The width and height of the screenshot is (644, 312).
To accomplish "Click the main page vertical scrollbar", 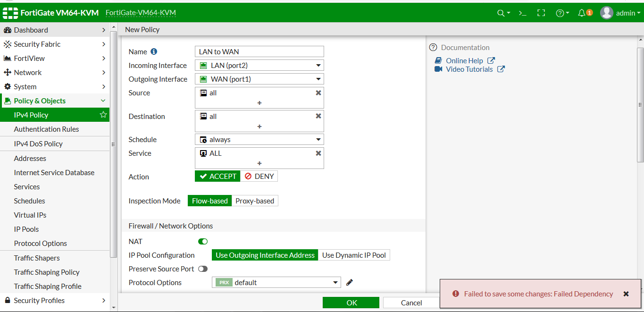I will 640,104.
